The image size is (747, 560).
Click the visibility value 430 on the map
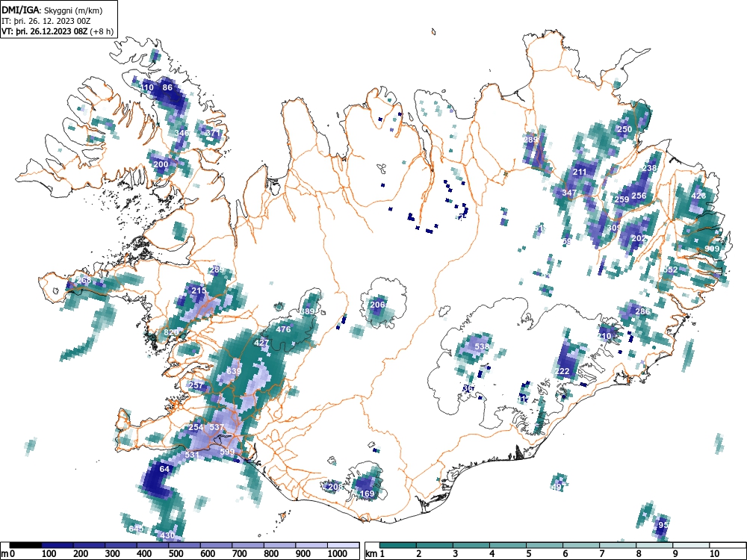coord(167,535)
